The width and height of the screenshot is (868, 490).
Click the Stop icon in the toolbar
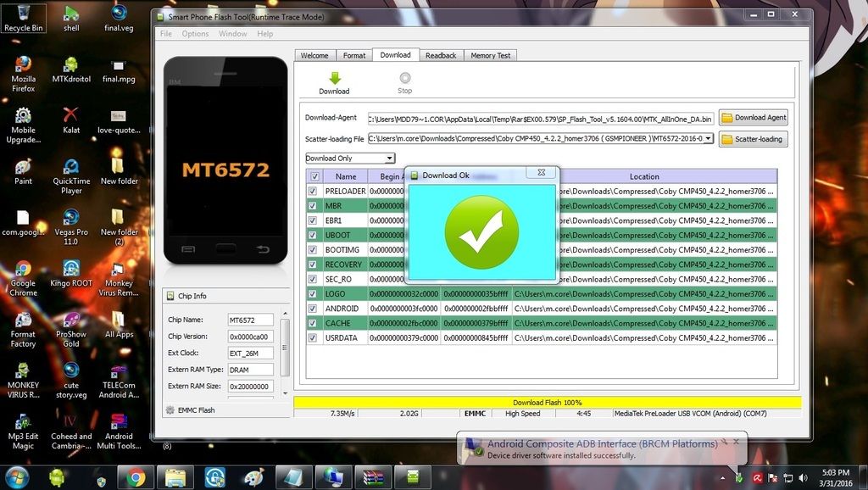(405, 78)
